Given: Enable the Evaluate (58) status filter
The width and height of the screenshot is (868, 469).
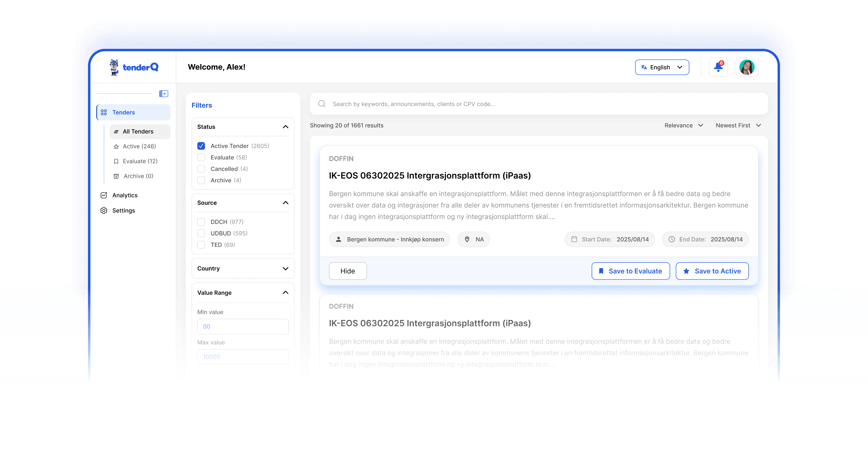Looking at the screenshot, I should pos(201,157).
